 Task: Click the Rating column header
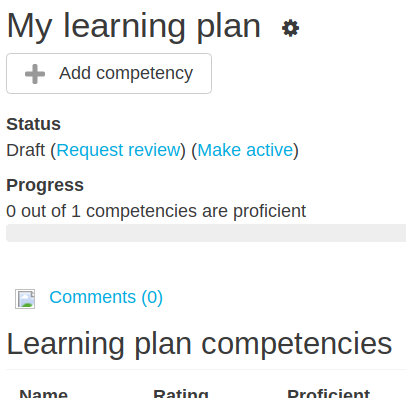181,394
